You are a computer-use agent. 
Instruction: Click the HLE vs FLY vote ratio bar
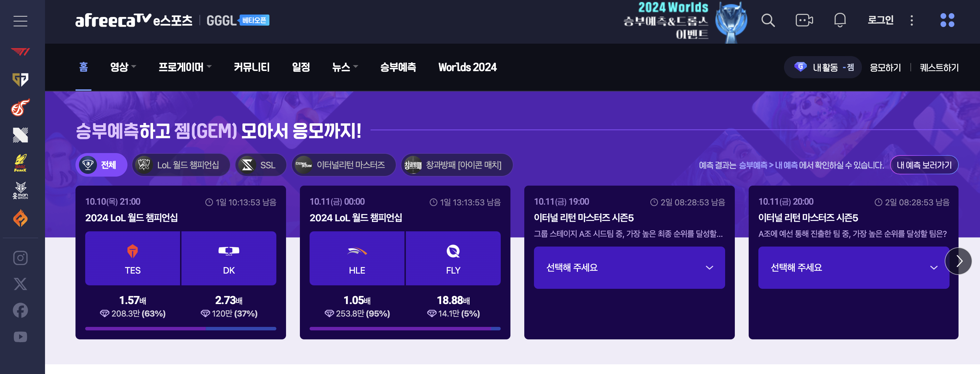click(x=405, y=328)
